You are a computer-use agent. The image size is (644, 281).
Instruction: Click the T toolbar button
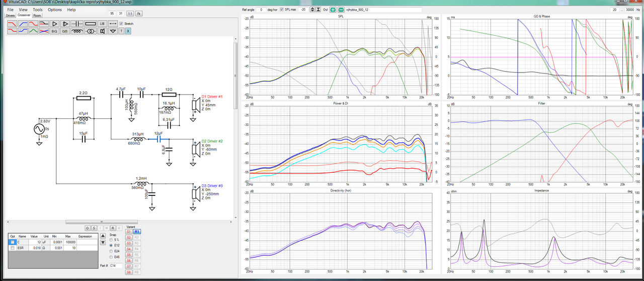tap(121, 31)
